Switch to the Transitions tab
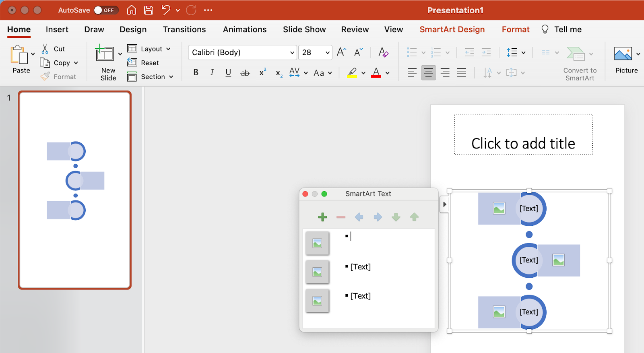The width and height of the screenshot is (644, 353). (x=184, y=29)
